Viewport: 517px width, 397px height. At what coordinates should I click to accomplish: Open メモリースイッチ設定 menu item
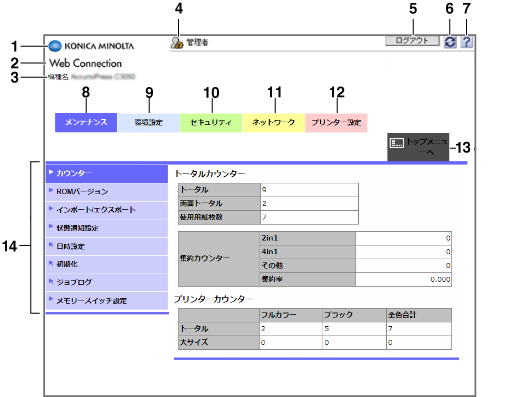tap(107, 301)
